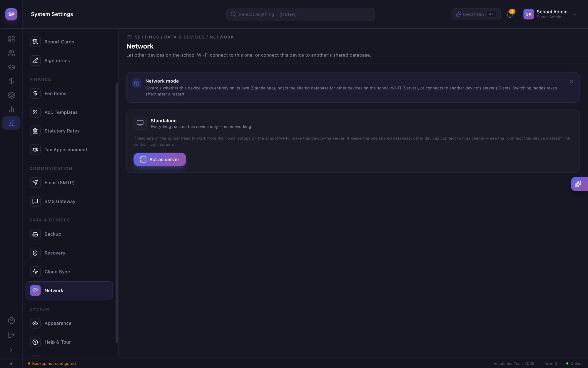Screen dimensions: 588x368
Task: Click Academic Year: 2026 in status bar
Action: coord(514,364)
